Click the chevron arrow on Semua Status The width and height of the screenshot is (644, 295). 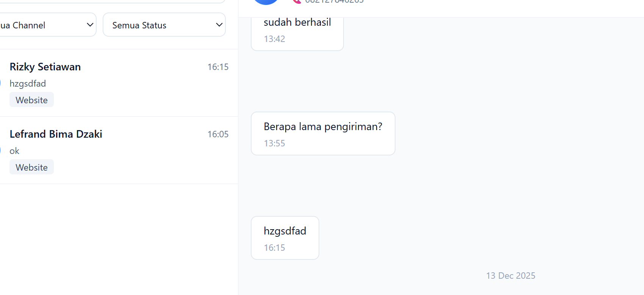point(219,25)
